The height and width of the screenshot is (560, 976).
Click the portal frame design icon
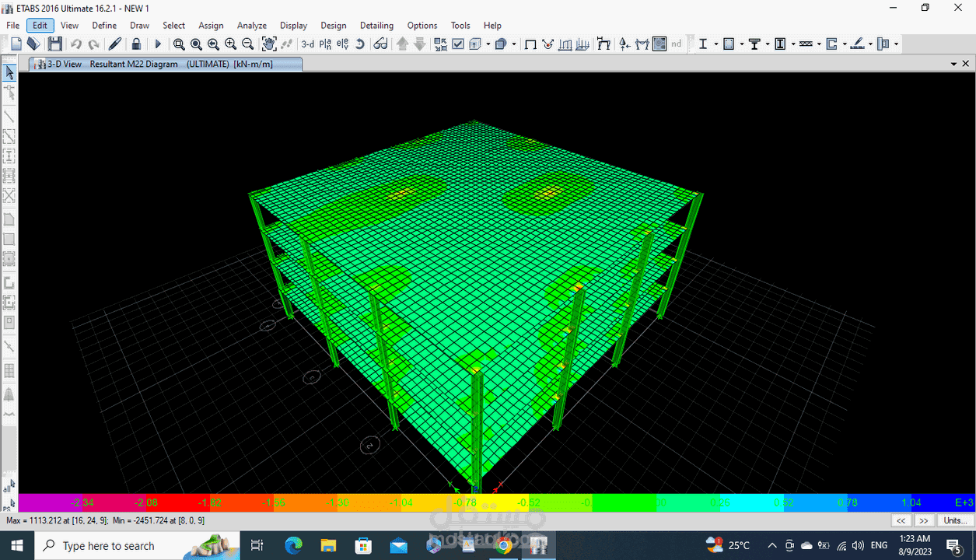pyautogui.click(x=603, y=44)
